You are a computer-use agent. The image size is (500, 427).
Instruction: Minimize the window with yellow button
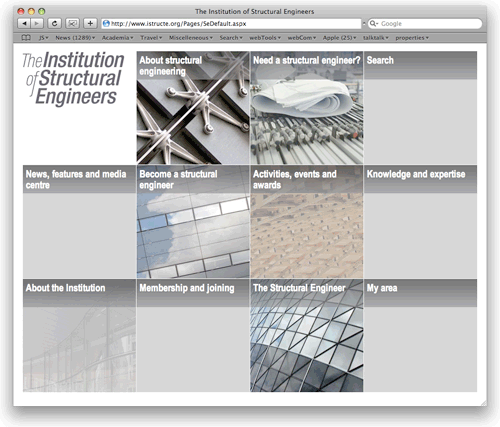pyautogui.click(x=31, y=11)
